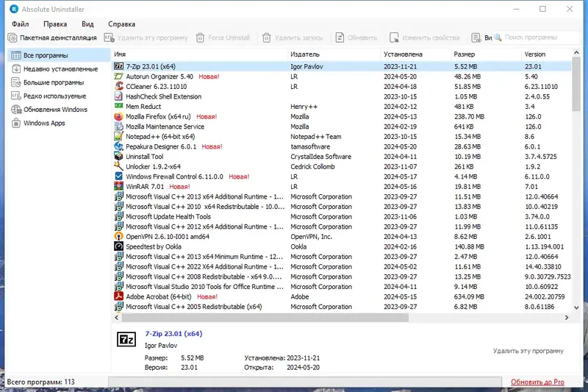Click the CrystalIdea Software publisher cell

320,157
